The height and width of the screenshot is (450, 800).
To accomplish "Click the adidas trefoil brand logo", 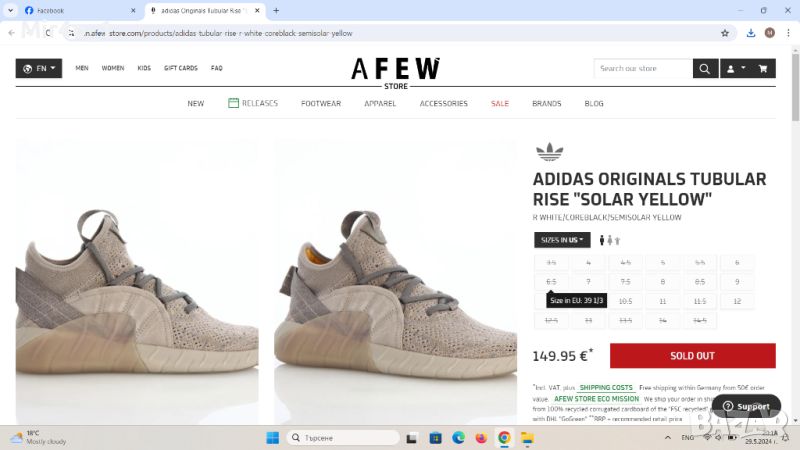I will [549, 152].
